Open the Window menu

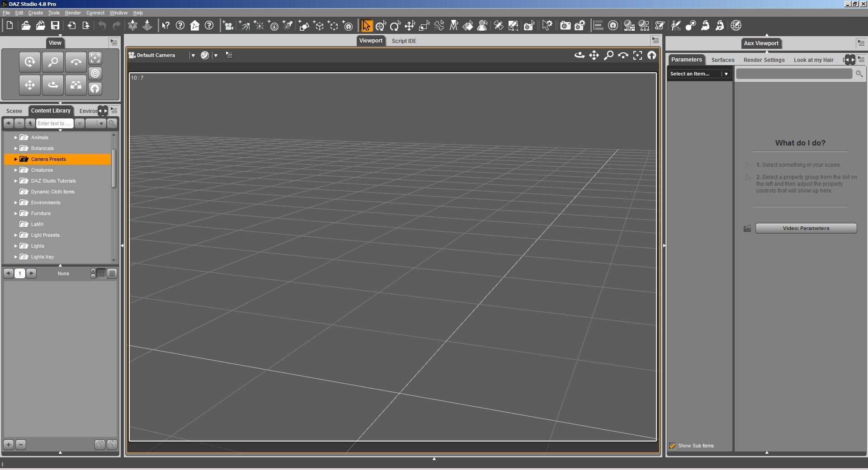pyautogui.click(x=118, y=13)
